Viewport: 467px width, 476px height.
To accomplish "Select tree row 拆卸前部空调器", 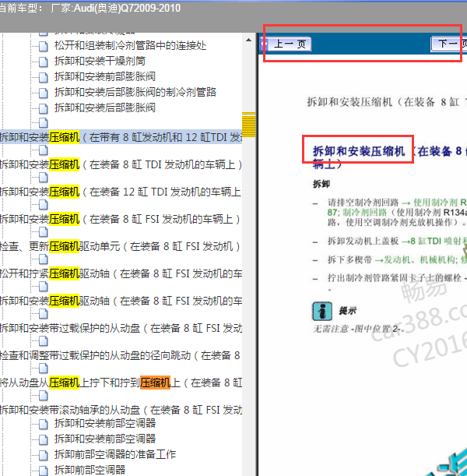I will click(90, 470).
